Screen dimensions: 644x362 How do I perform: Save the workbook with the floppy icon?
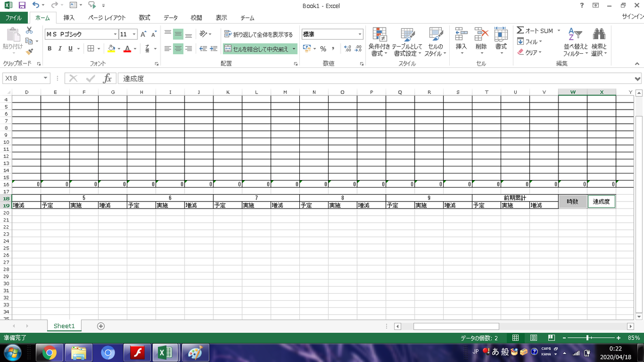[x=22, y=6]
